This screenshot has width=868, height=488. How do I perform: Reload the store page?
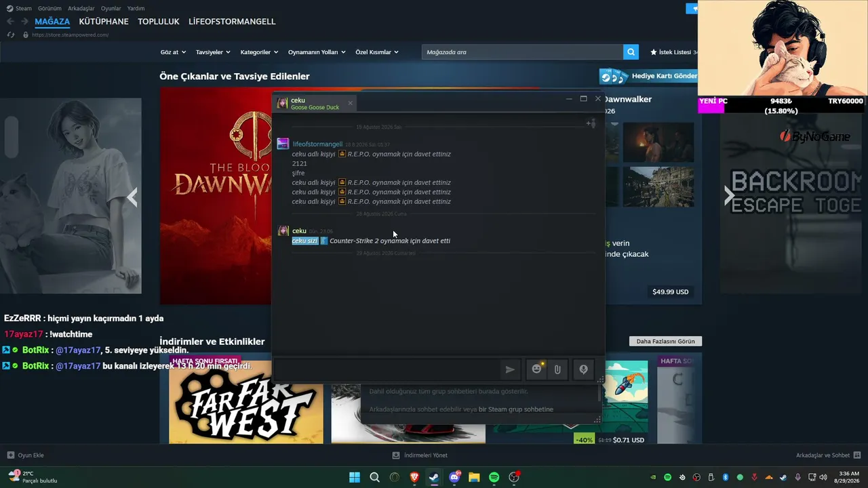point(10,35)
